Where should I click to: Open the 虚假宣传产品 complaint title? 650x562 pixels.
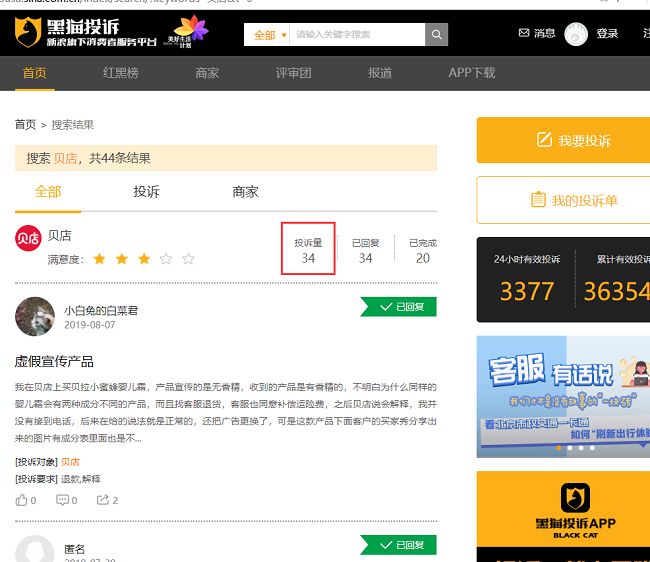pyautogui.click(x=55, y=361)
